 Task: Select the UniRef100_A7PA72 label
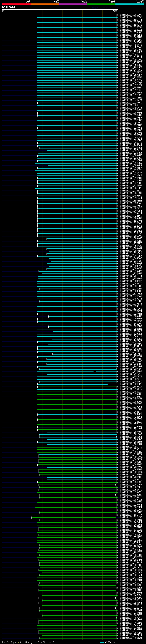click(131, 63)
